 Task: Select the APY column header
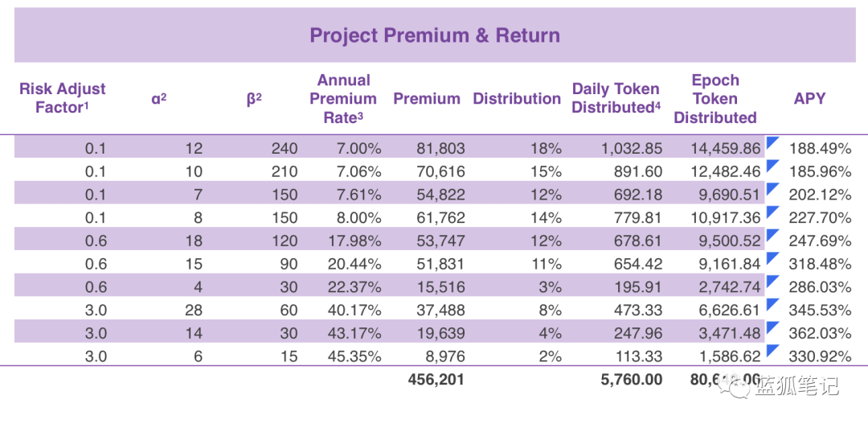click(x=809, y=98)
